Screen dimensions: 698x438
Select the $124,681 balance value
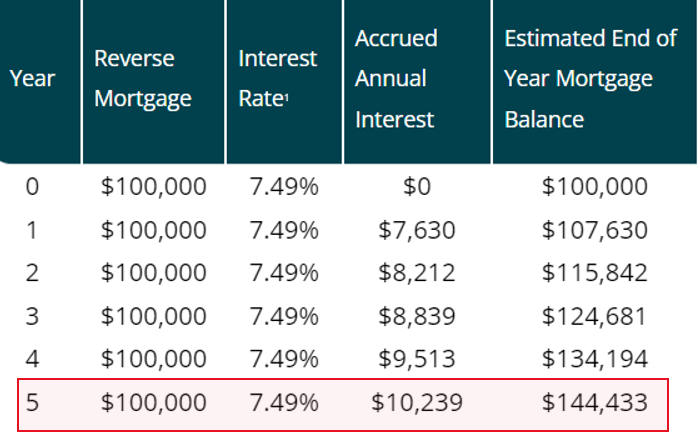pyautogui.click(x=594, y=316)
